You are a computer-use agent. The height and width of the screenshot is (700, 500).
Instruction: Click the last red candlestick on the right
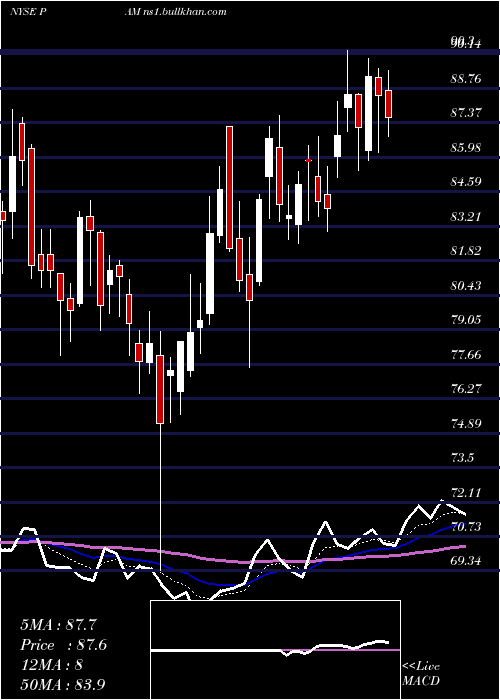(x=388, y=104)
